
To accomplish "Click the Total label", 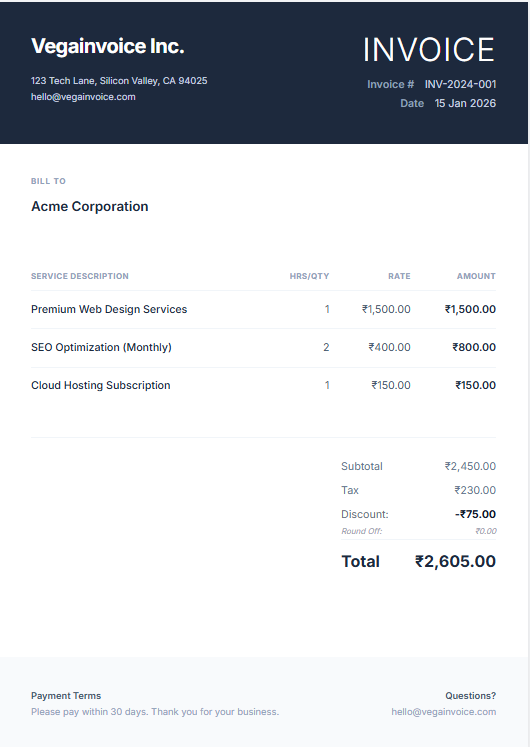I will (360, 562).
